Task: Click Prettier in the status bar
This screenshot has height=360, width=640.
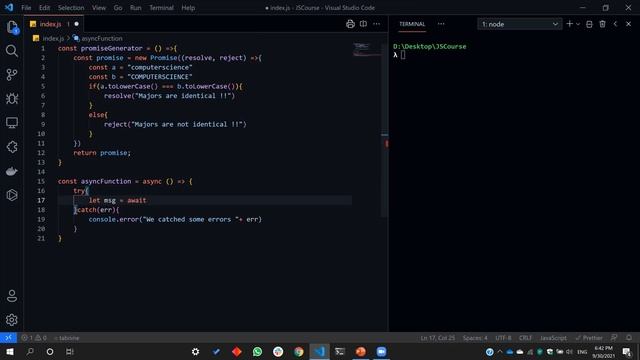Action: [x=589, y=338]
